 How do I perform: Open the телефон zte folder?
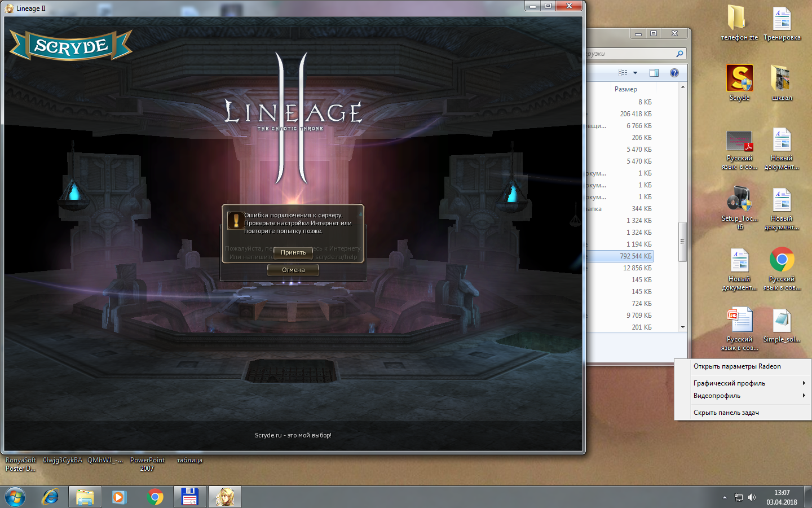738,19
